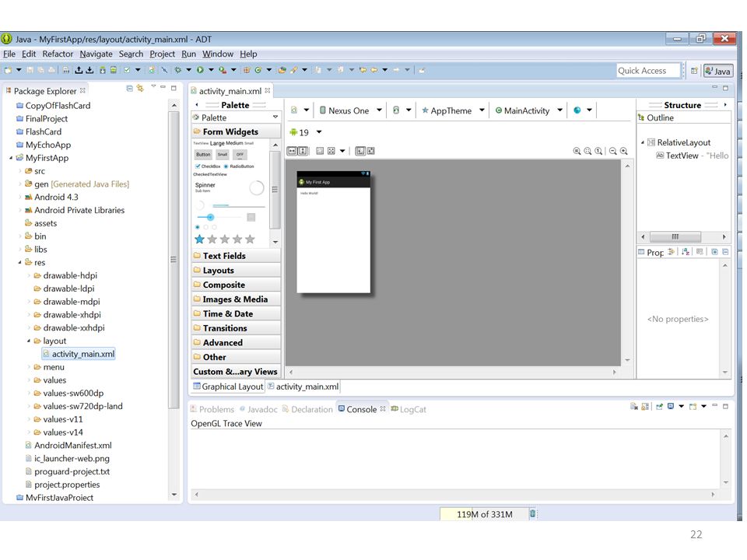Click Link with Editor in Package Explorer
Screen dimensions: 747x560
[140, 88]
